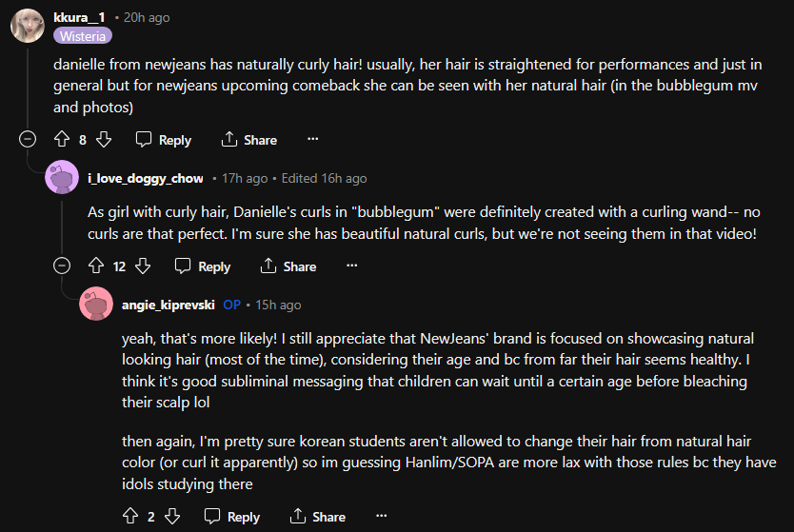794x532 pixels.
Task: Share kkura__1's comment
Action: pos(249,140)
